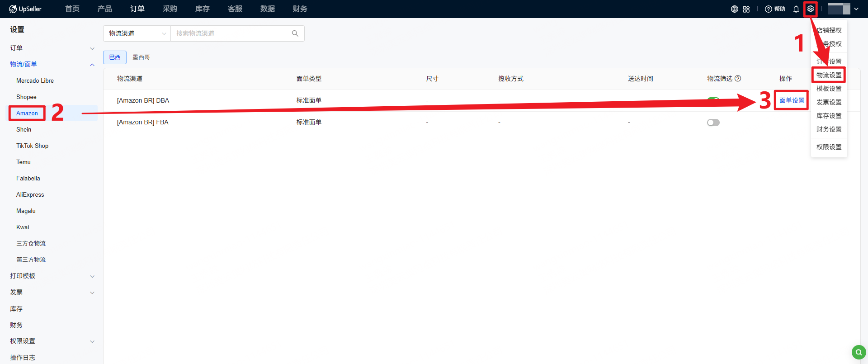Select 物流设置 from the settings menu
The width and height of the screenshot is (868, 364).
point(829,75)
